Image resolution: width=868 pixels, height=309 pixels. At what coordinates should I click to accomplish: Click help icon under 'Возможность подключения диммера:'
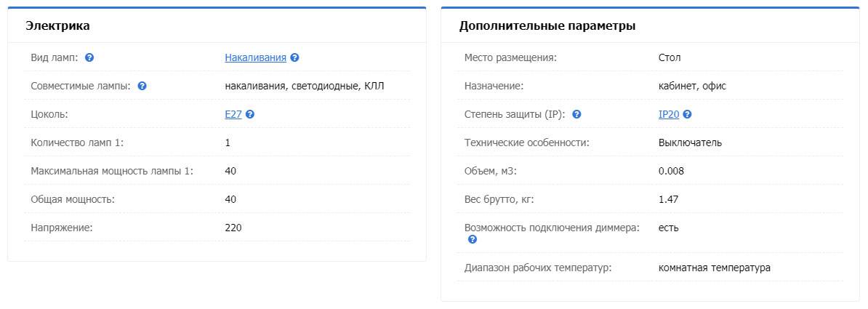pos(473,240)
